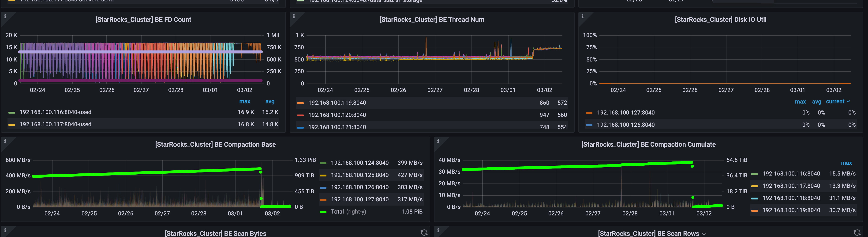Click refresh icon on BE Scan Rows panel
Image resolution: width=868 pixels, height=237 pixels.
(x=857, y=232)
